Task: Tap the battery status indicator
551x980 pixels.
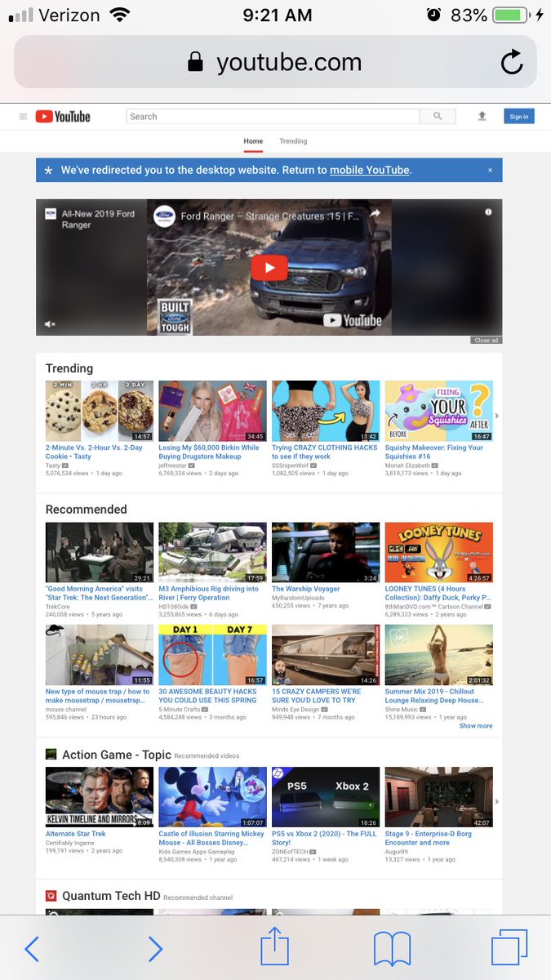Action: (x=511, y=15)
